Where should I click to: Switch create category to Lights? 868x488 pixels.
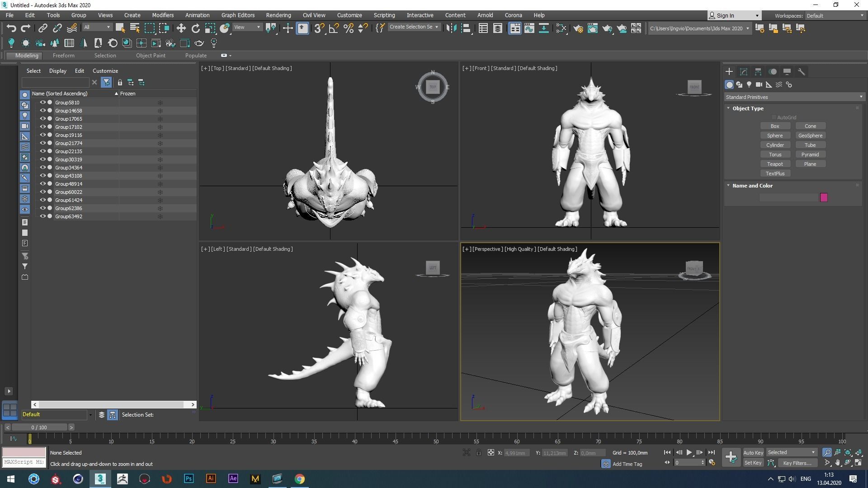click(x=749, y=84)
